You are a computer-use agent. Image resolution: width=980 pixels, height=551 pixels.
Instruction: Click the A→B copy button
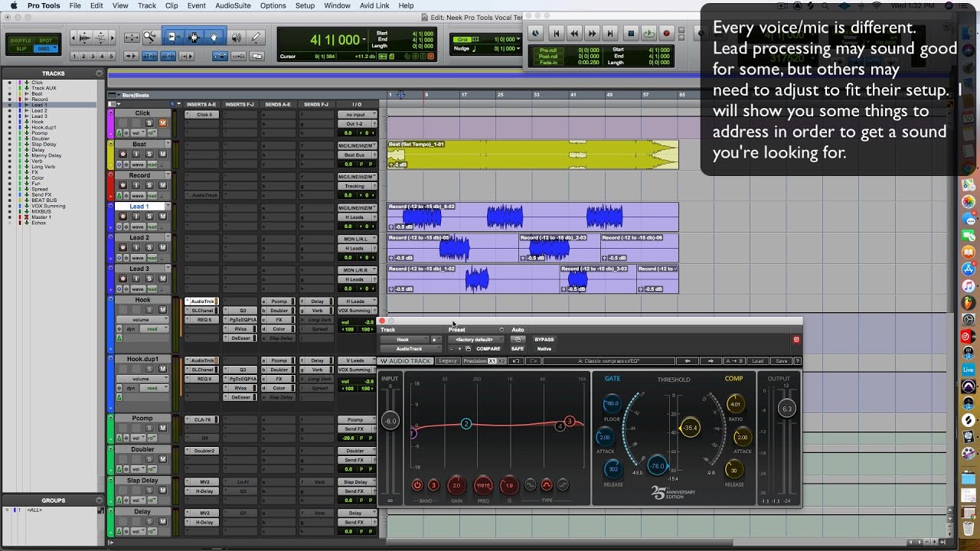734,361
